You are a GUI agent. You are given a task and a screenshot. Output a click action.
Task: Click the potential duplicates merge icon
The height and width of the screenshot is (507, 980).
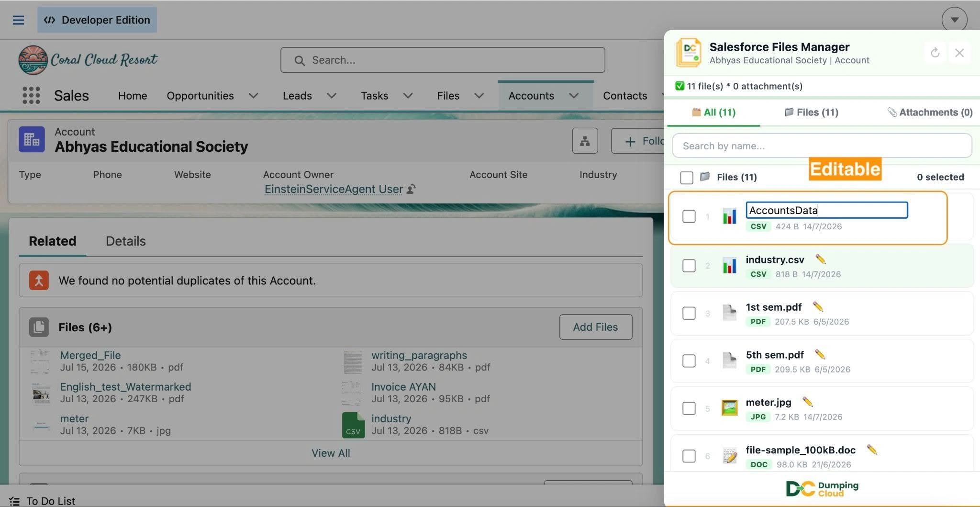[39, 281]
